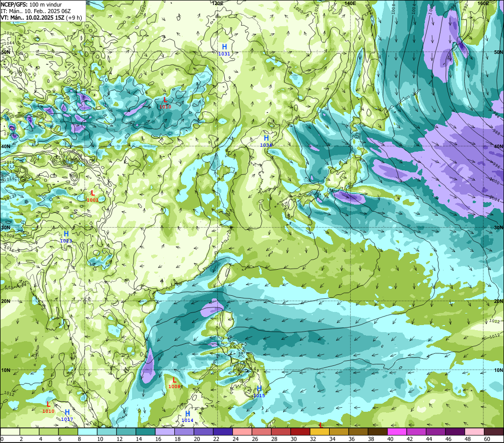Click the NCEP/GFS 100 m vindur title
This screenshot has width=504, height=443.
point(31,5)
